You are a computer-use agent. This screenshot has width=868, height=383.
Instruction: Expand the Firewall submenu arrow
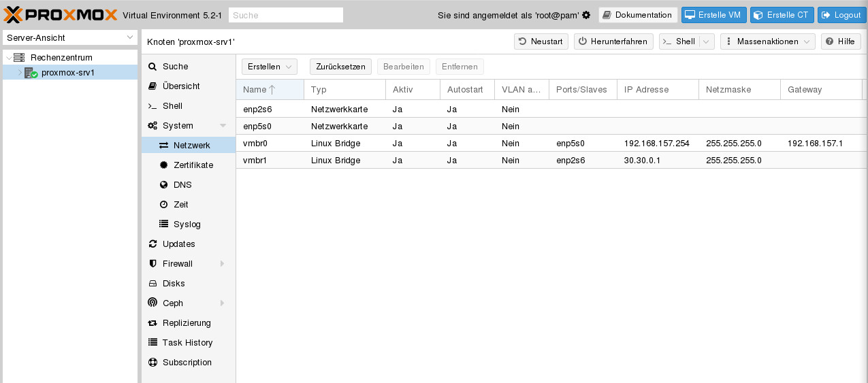(x=222, y=264)
